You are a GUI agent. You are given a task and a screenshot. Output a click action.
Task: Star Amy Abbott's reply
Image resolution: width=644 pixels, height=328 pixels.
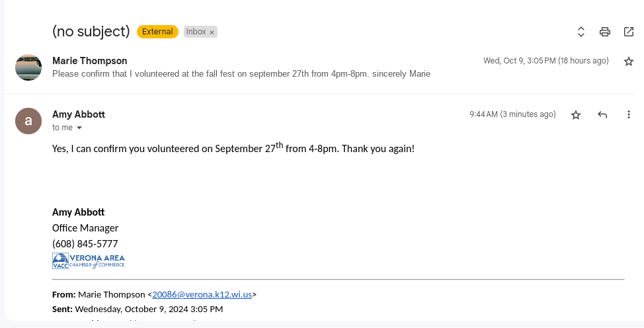(576, 115)
